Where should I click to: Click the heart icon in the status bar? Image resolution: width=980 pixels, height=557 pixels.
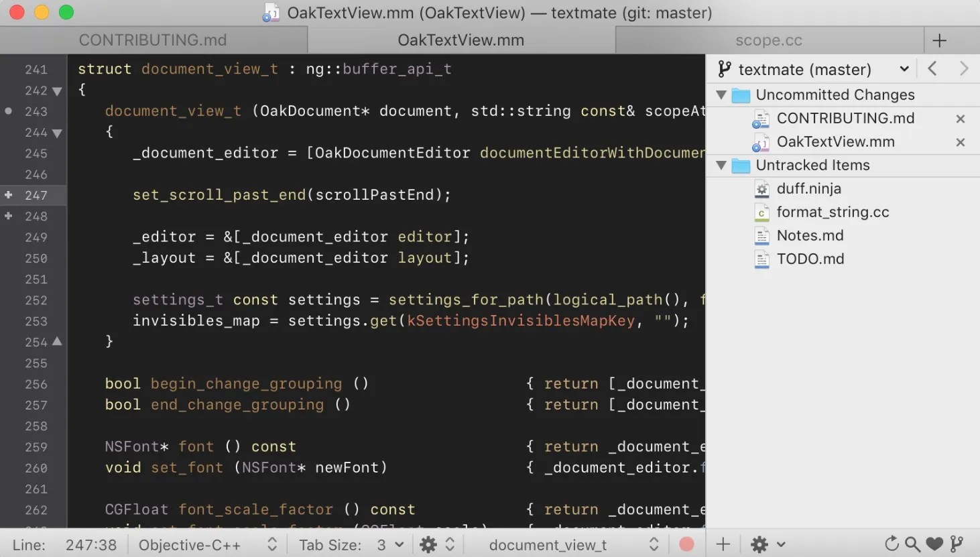[934, 544]
